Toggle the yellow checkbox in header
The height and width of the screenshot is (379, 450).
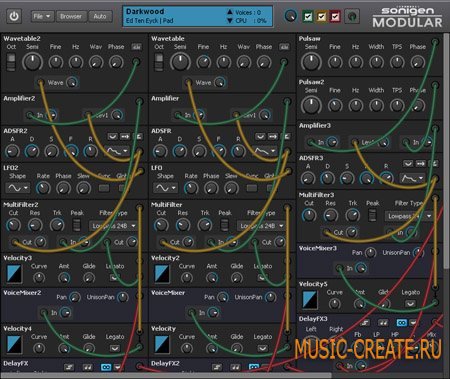322,16
